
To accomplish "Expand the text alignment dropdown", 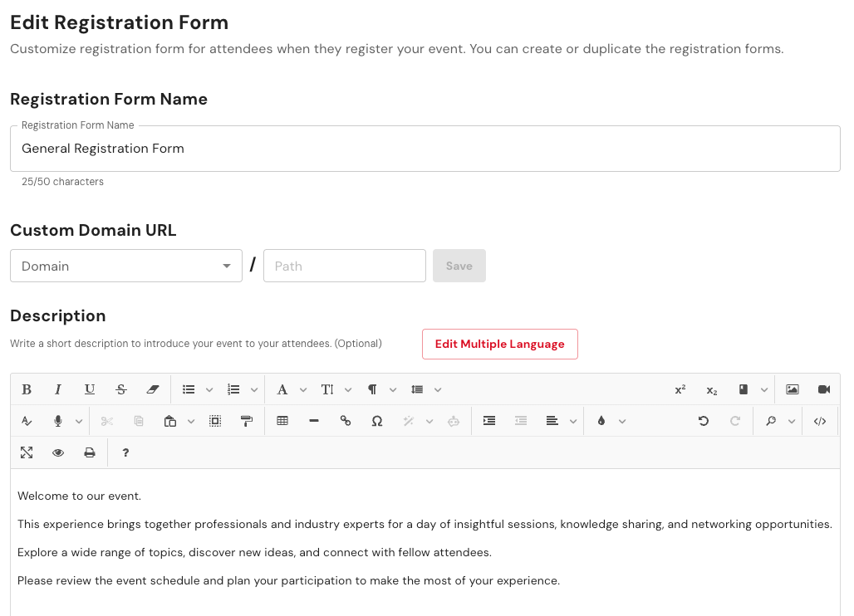I will pos(573,422).
